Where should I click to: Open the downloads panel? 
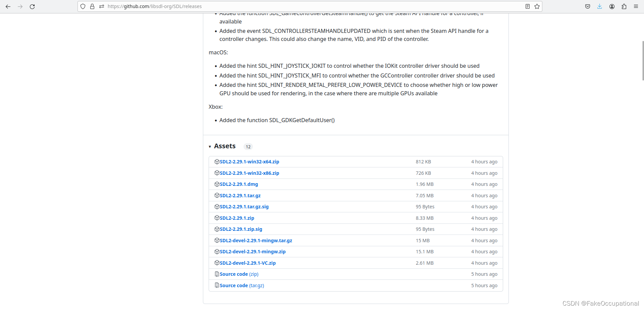pyautogui.click(x=600, y=6)
